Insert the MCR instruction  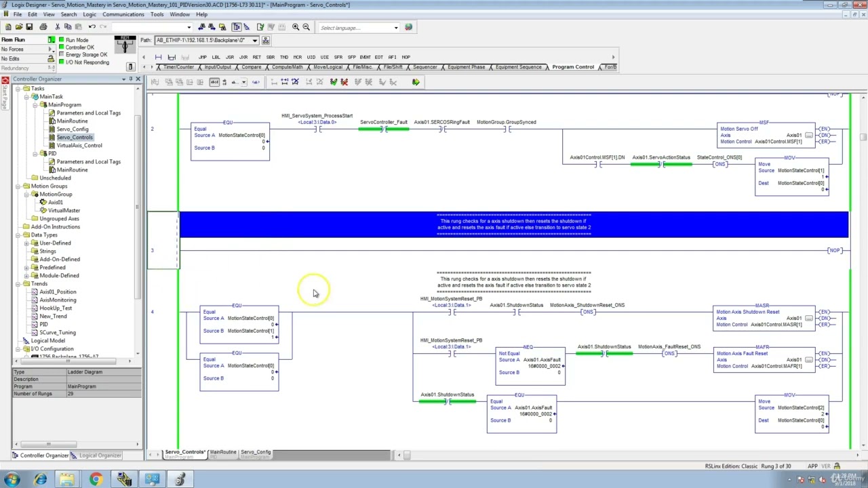(297, 57)
